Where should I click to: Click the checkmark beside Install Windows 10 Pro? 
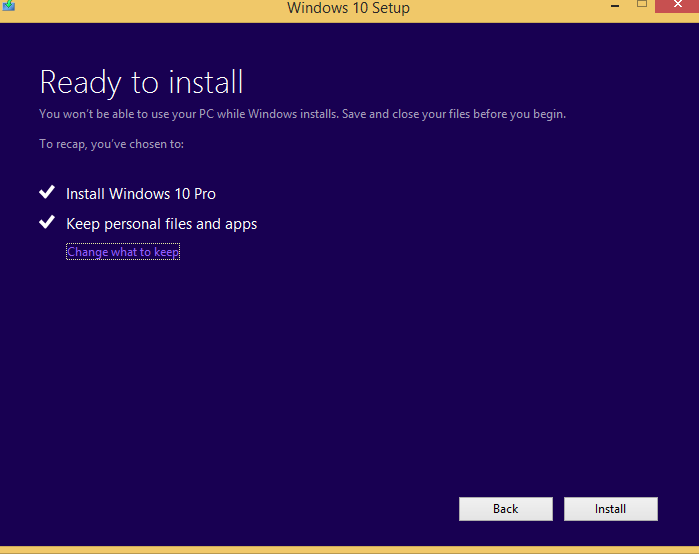tap(47, 192)
